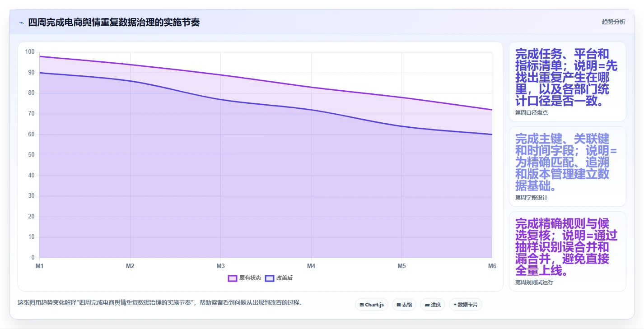This screenshot has width=644, height=329.
Task: Click the 数据卡片 tag chip
Action: pyautogui.click(x=466, y=305)
